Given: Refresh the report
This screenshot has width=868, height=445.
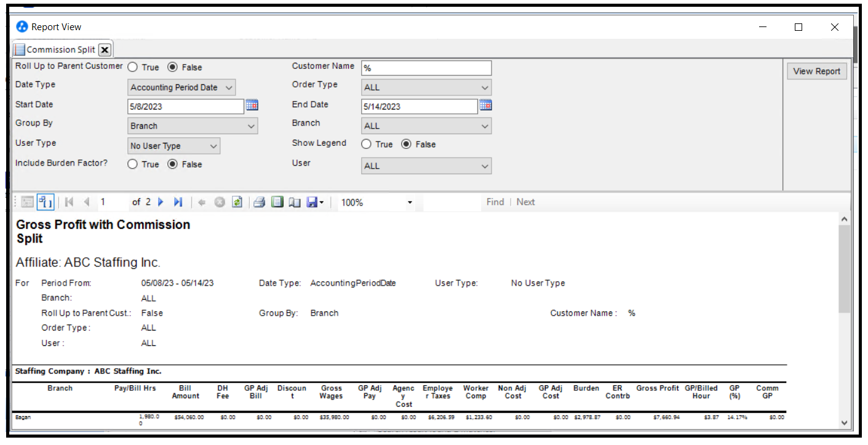Looking at the screenshot, I should coord(237,202).
